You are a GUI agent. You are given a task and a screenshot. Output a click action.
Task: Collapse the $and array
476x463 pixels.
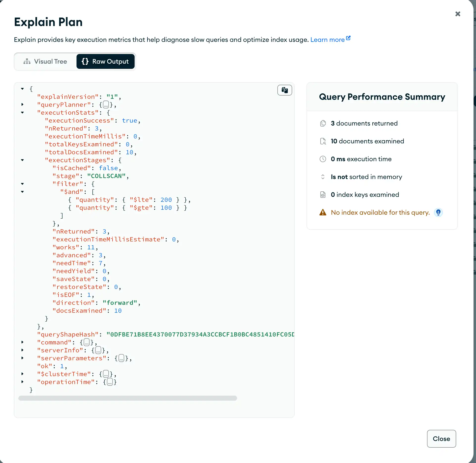tap(22, 192)
